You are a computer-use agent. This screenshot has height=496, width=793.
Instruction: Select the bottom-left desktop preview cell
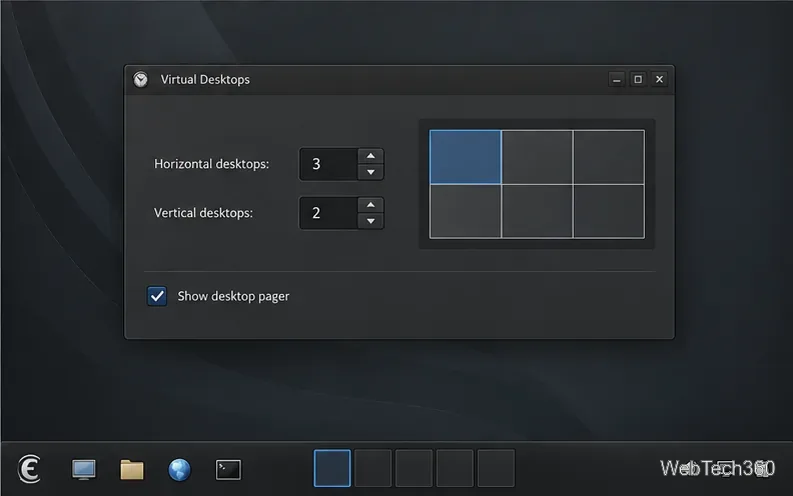coord(465,211)
